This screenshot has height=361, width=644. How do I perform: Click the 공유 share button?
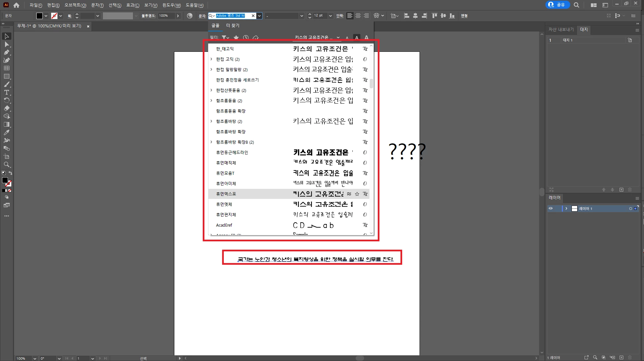(x=557, y=5)
